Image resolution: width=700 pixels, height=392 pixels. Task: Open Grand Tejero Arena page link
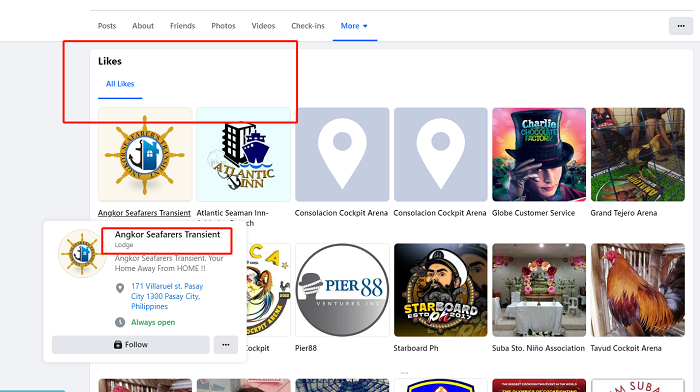click(624, 213)
